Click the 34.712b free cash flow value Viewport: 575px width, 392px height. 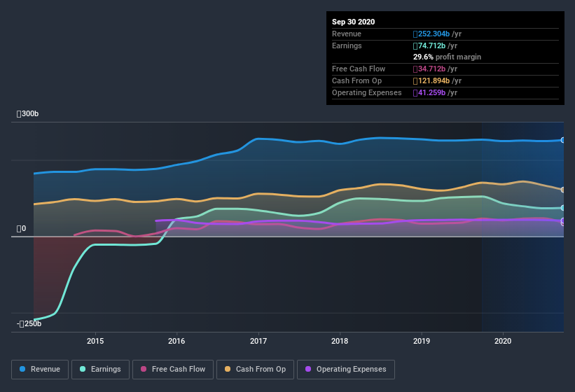429,69
